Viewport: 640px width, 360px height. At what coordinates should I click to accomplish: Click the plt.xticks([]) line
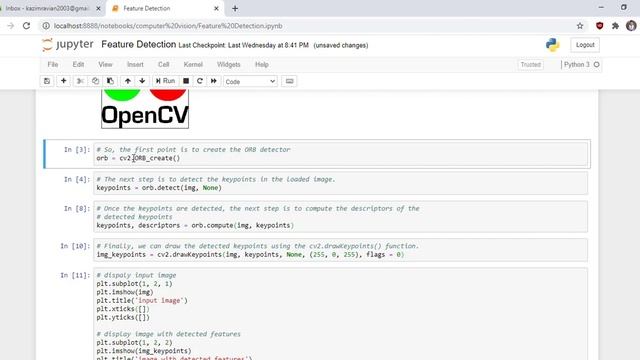click(123, 309)
